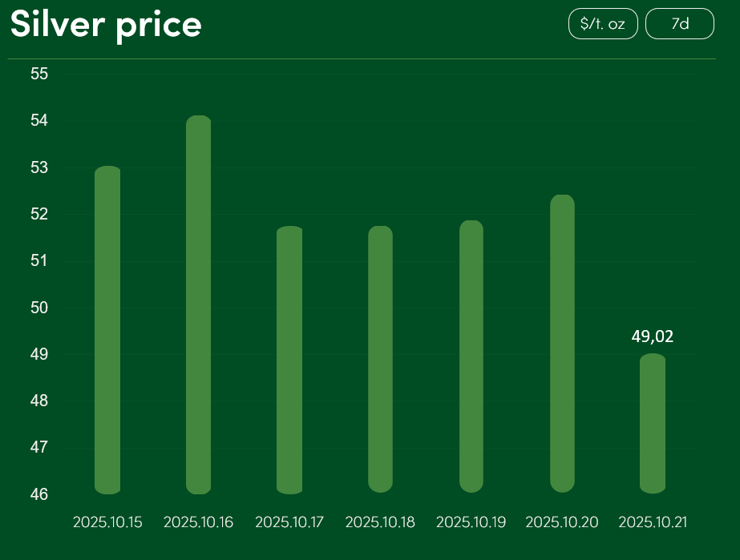Viewport: 740px width, 560px height.
Task: Click the 2025.10.19 date label
Action: click(471, 522)
